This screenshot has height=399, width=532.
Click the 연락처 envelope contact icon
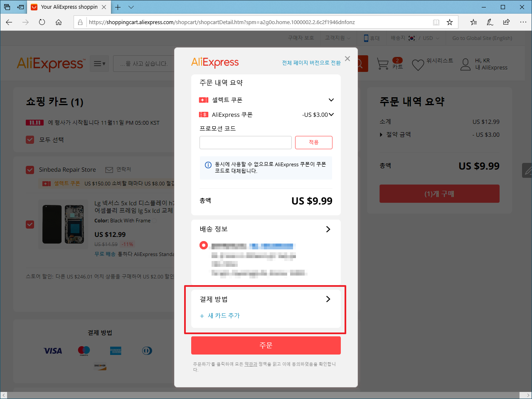pyautogui.click(x=109, y=170)
